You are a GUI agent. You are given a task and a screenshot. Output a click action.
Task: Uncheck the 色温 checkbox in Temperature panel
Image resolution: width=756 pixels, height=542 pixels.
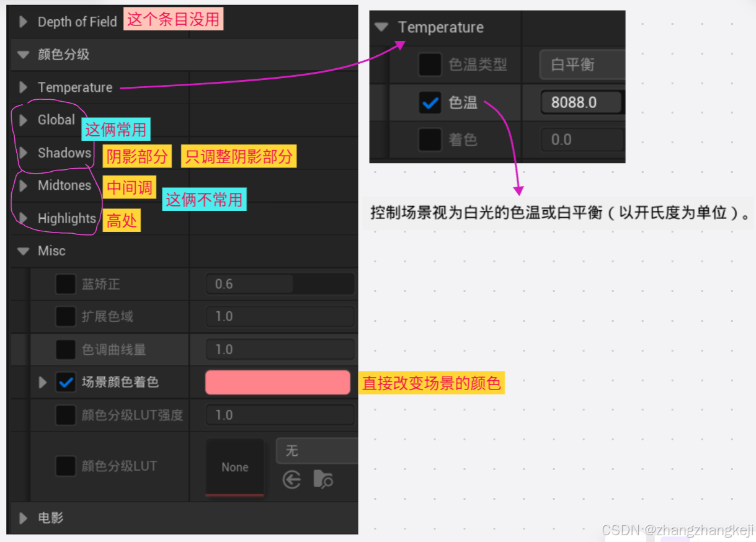[429, 102]
